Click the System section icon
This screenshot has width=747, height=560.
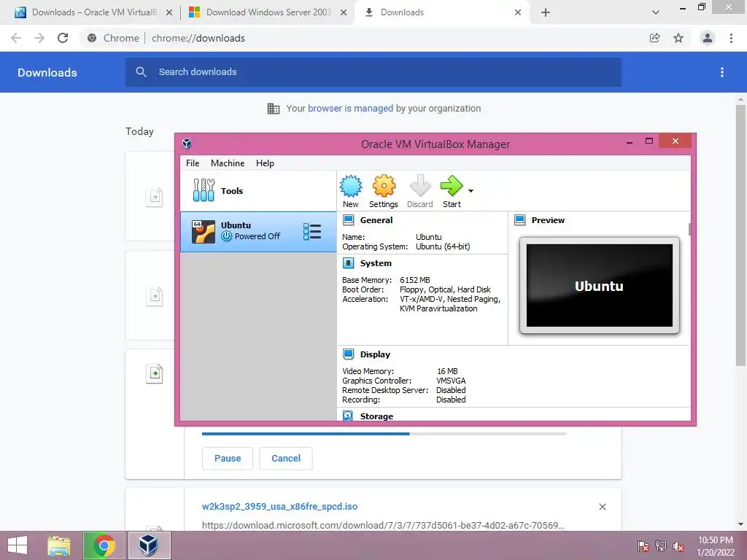[x=348, y=262]
